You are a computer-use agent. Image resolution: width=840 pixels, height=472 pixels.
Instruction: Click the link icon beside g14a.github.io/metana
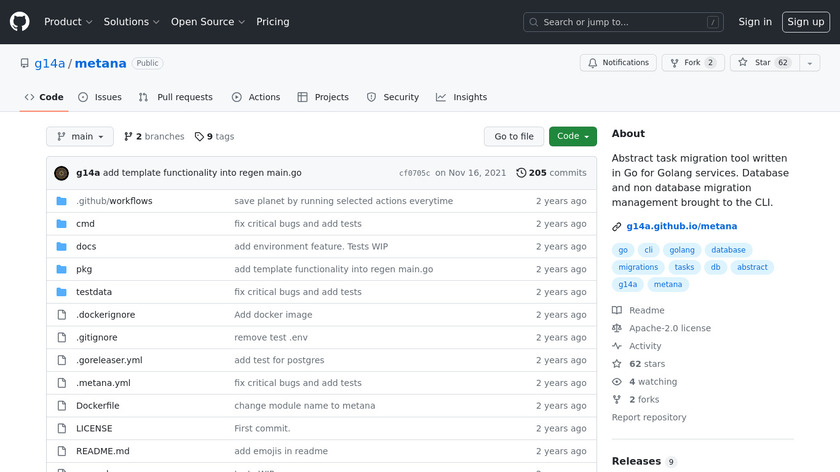[x=617, y=226]
